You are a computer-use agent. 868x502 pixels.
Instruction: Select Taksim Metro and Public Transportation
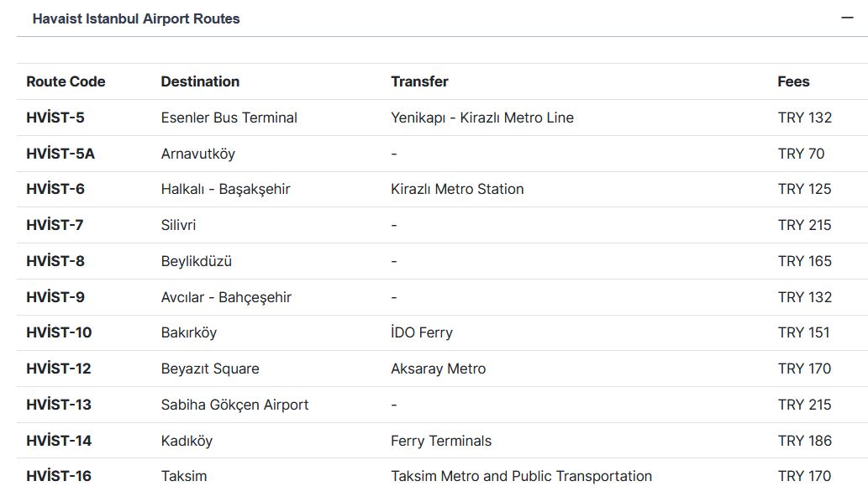tap(521, 476)
